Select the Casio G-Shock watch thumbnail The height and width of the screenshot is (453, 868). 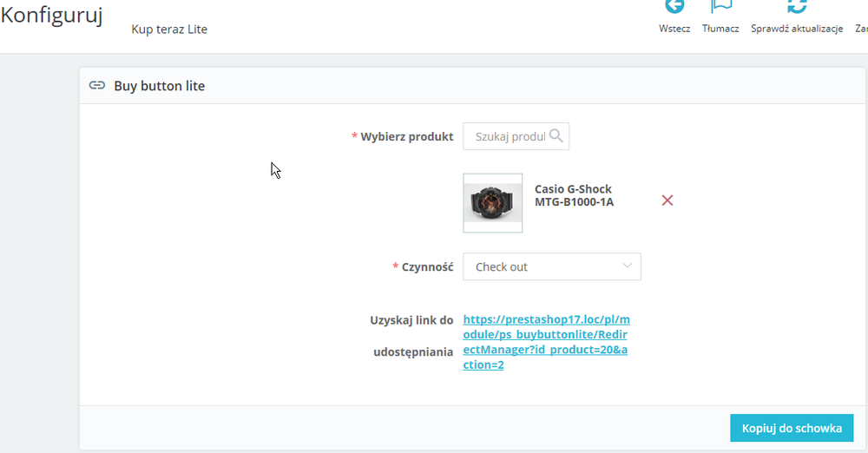[493, 203]
